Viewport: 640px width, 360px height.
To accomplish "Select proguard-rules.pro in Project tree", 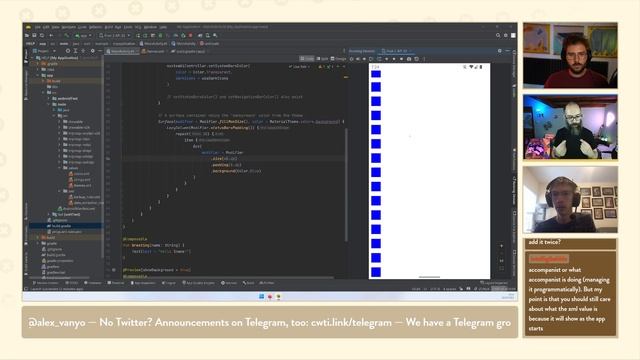I will (65, 231).
